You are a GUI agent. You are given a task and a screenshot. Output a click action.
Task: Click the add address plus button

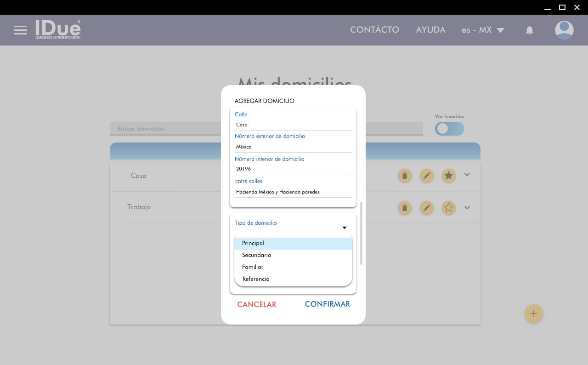(x=533, y=314)
